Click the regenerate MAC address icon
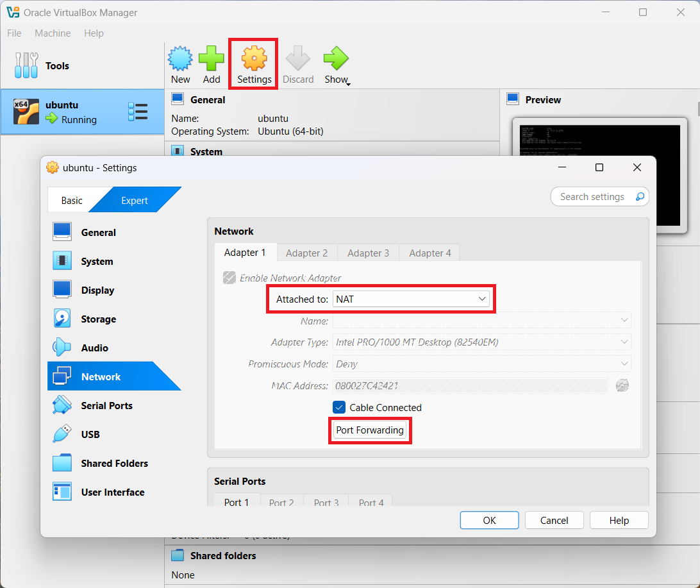This screenshot has height=588, width=700. point(622,385)
